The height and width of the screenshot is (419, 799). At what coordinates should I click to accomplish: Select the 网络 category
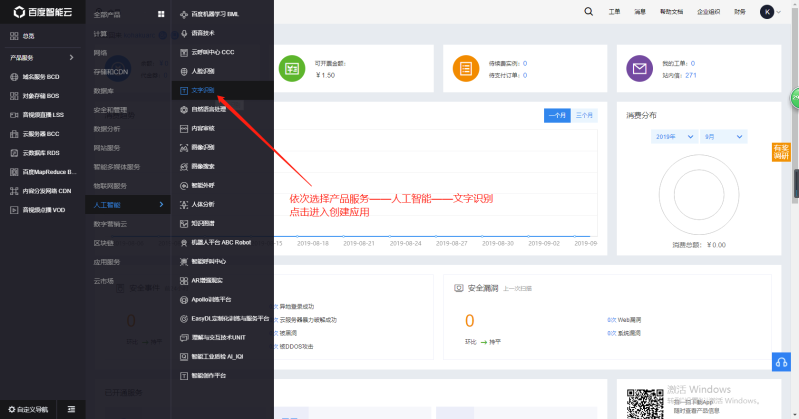100,53
